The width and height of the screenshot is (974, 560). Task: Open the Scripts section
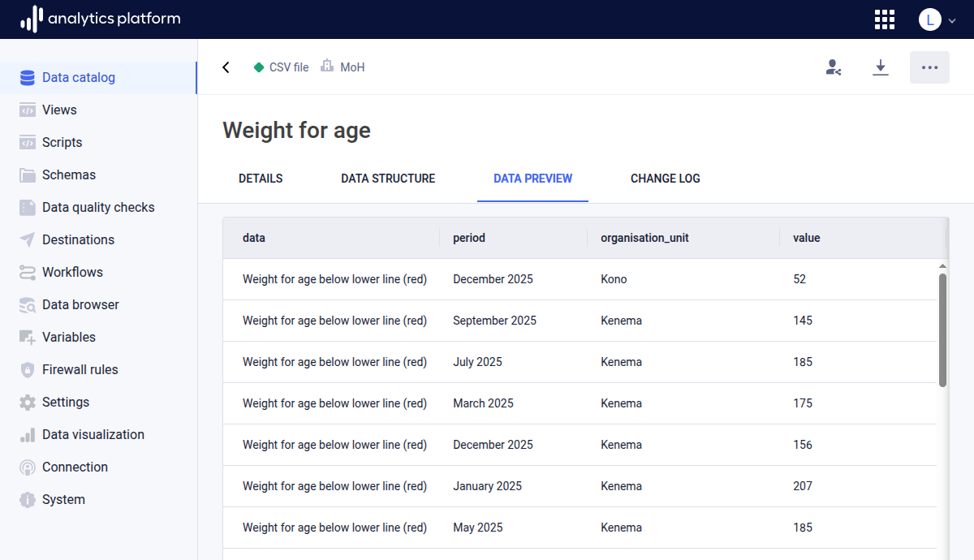point(61,142)
